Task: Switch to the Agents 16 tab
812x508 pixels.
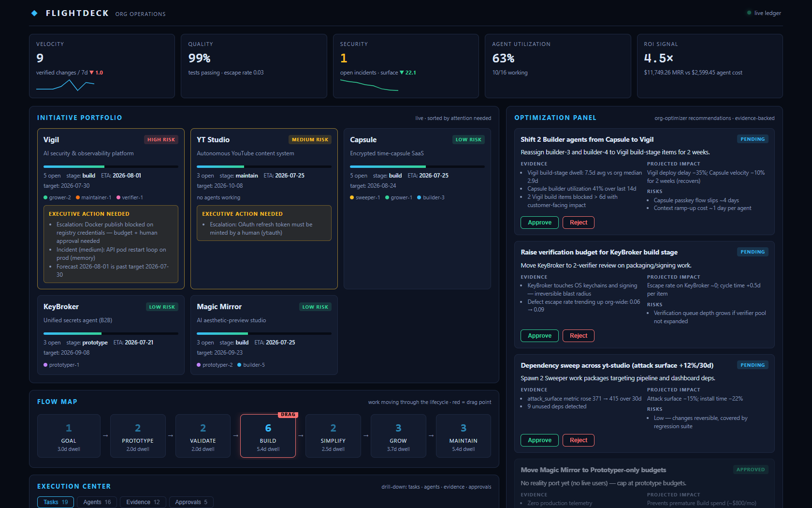Action: pyautogui.click(x=97, y=502)
